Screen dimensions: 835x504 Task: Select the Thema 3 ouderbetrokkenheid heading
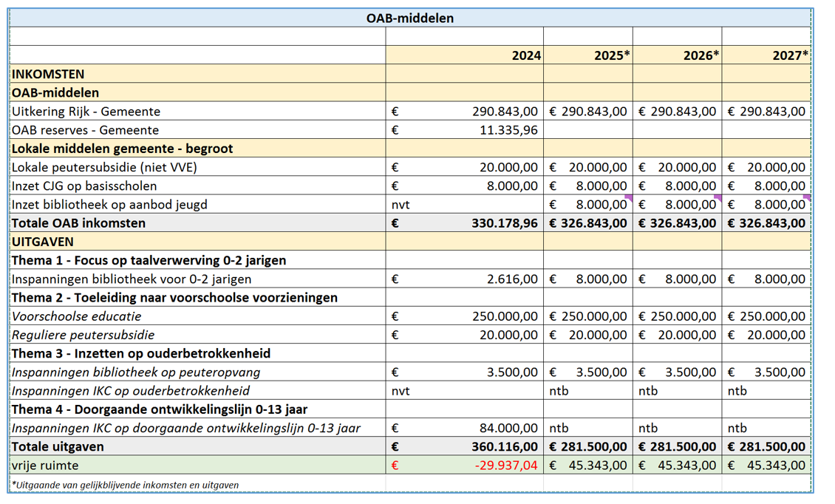pos(140,353)
